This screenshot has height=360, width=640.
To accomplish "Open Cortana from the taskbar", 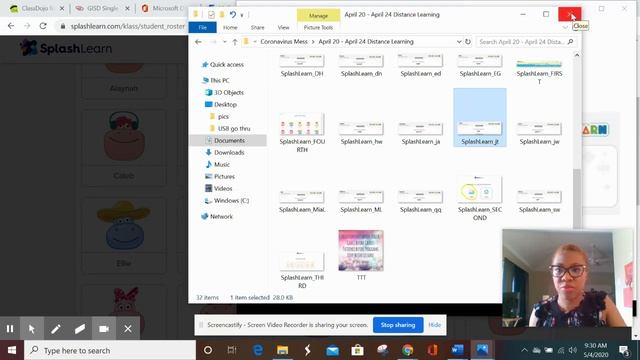I will point(208,350).
